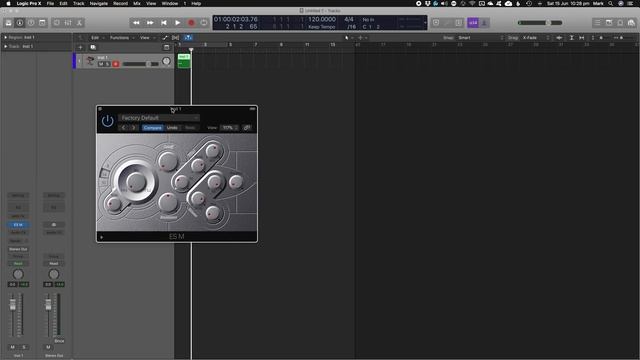Open the View size dropdown in ES M

pos(229,128)
